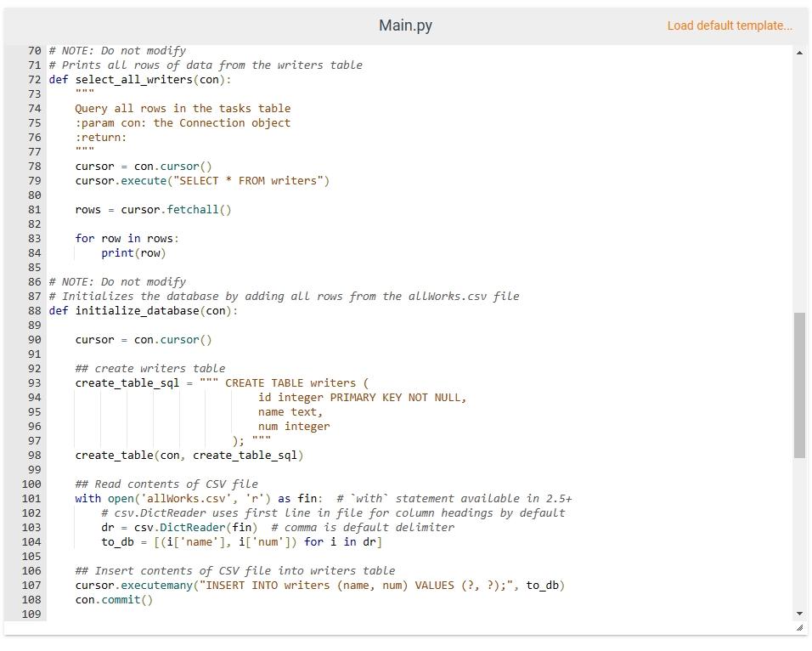
Task: Click 'cursor = con.cursor()' on line 90
Action: tap(144, 339)
